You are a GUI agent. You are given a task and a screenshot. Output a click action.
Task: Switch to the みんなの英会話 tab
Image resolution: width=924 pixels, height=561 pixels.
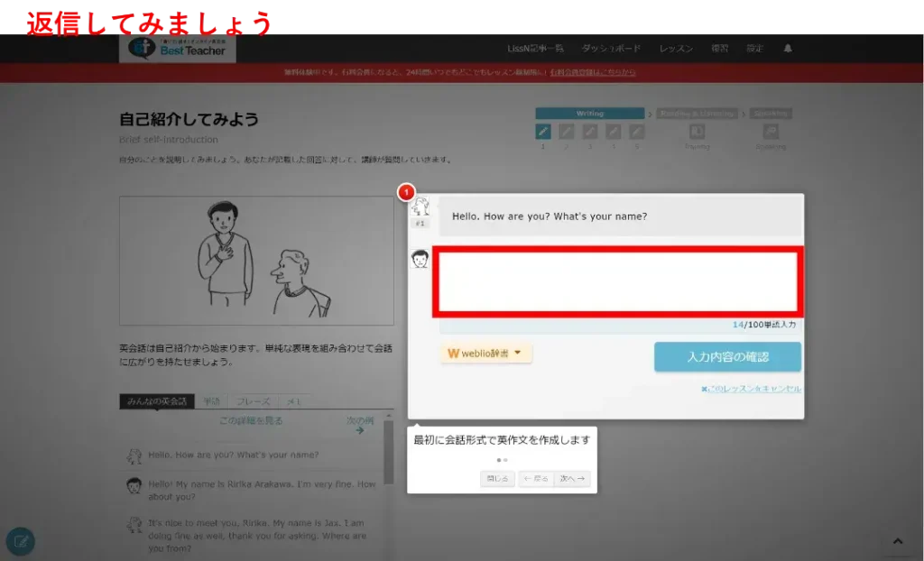[157, 401]
